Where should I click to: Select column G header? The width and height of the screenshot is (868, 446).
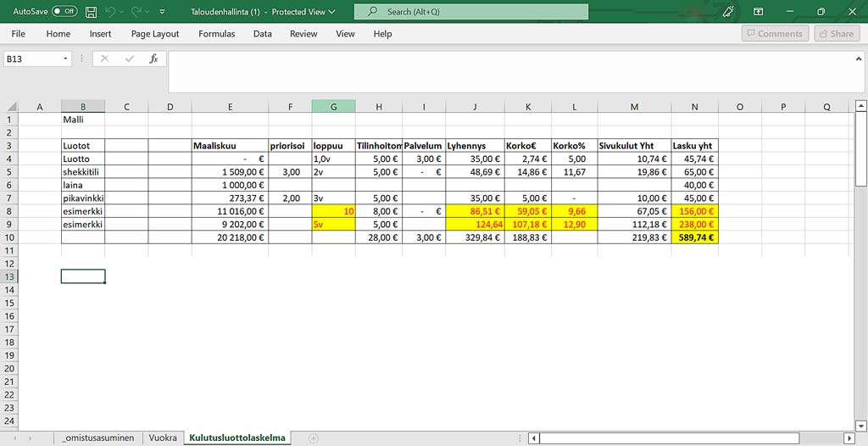pos(333,108)
